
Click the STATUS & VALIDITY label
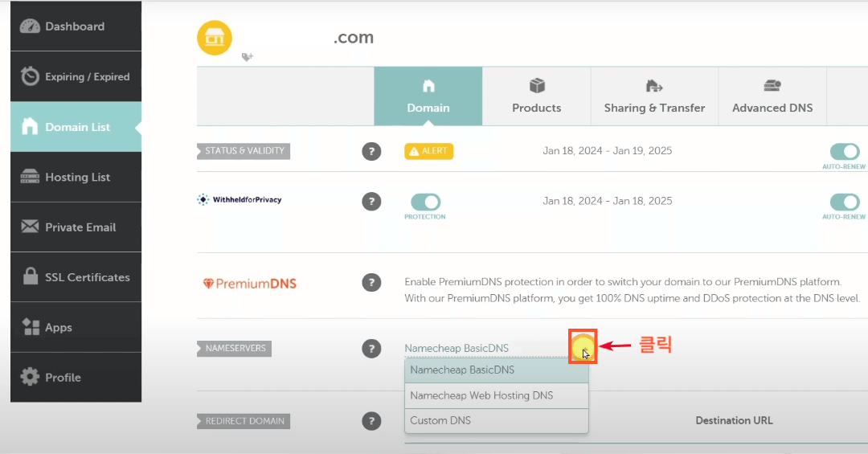[244, 151]
